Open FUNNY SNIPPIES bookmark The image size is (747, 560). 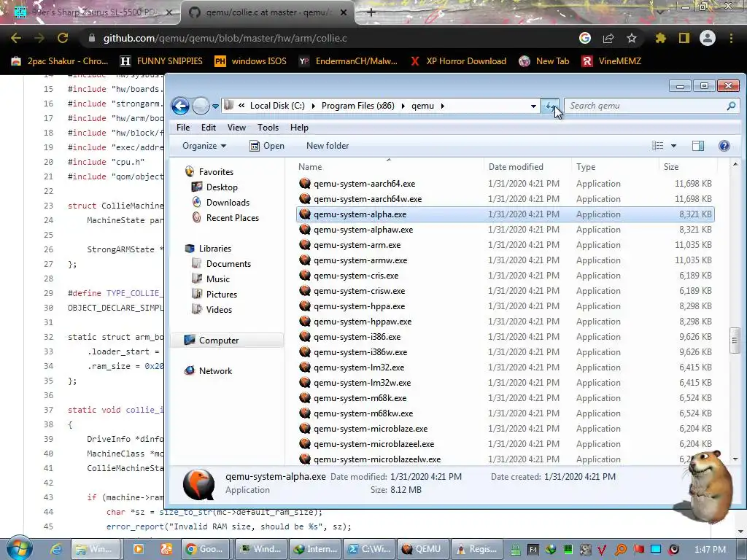point(162,61)
